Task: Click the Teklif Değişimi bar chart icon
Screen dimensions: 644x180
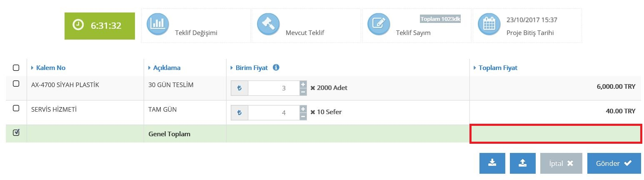Action: pos(157,24)
